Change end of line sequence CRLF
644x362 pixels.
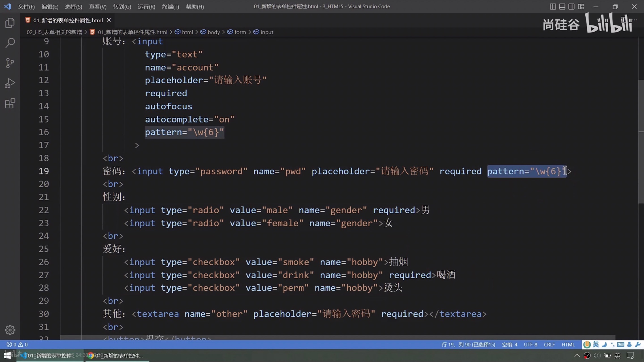tap(549, 344)
